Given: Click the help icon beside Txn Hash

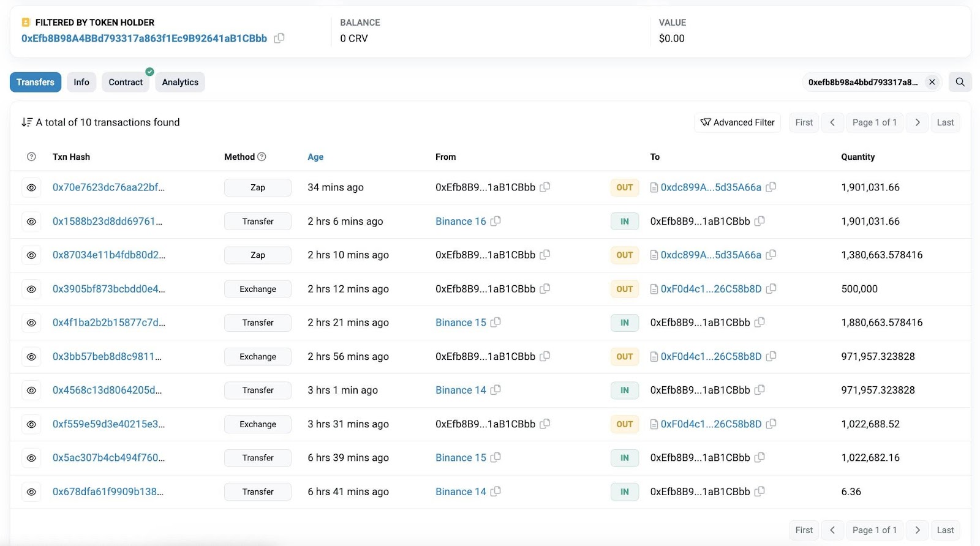Looking at the screenshot, I should click(x=31, y=157).
